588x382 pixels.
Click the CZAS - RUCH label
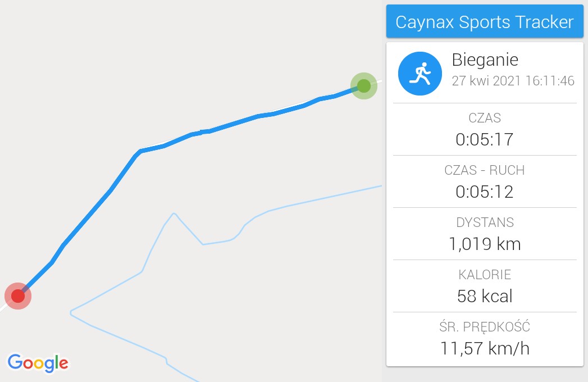pyautogui.click(x=485, y=170)
